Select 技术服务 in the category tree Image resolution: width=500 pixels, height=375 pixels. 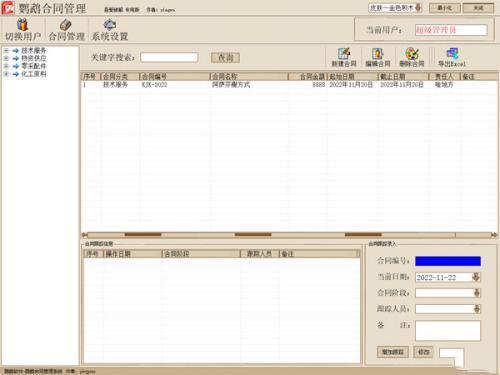[34, 51]
